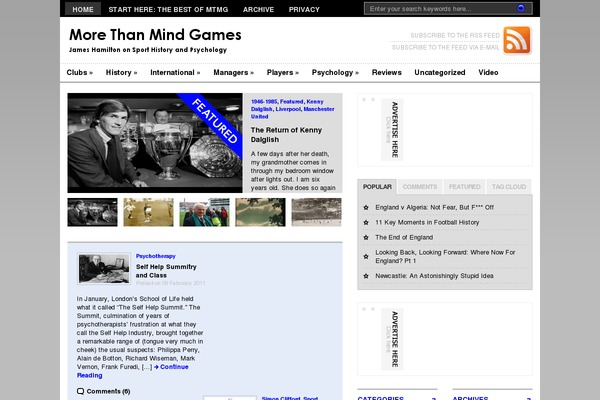Click the star icon beside Newcastle post

pyautogui.click(x=366, y=276)
